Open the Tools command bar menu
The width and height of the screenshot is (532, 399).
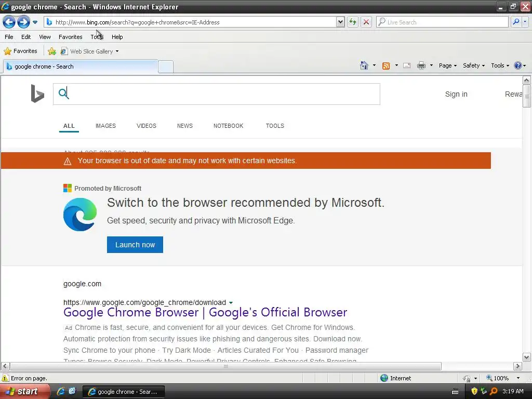(x=500, y=65)
